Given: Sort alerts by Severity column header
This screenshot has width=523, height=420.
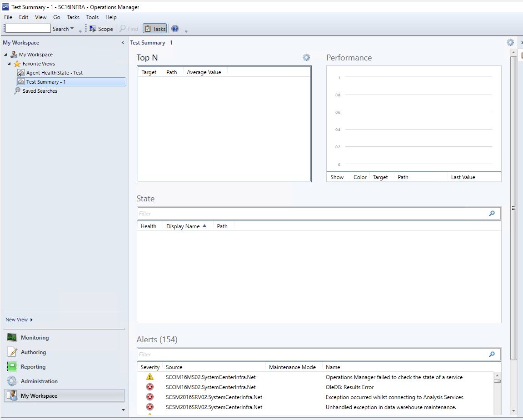Looking at the screenshot, I should click(x=150, y=367).
